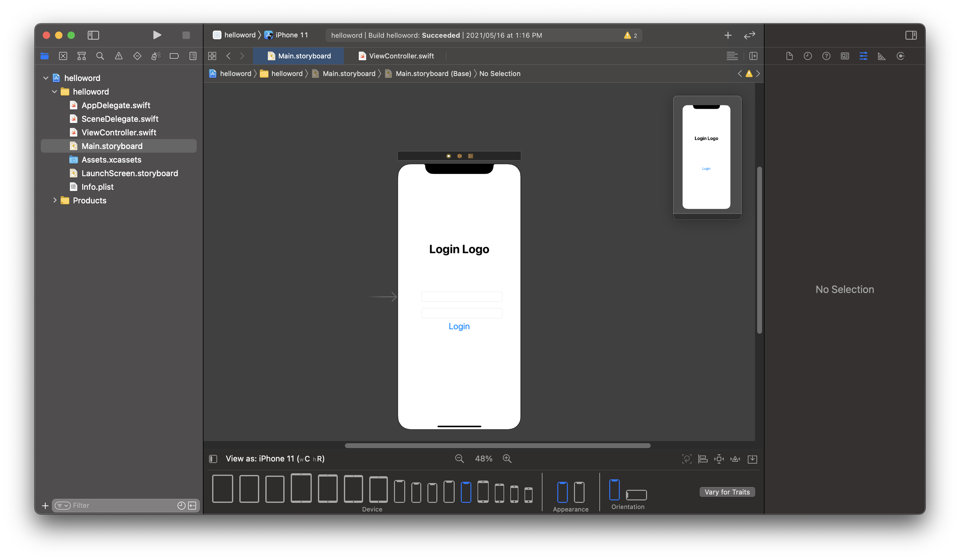Toggle the right inspectors panel
Screen dimensions: 960x560
pos(911,35)
